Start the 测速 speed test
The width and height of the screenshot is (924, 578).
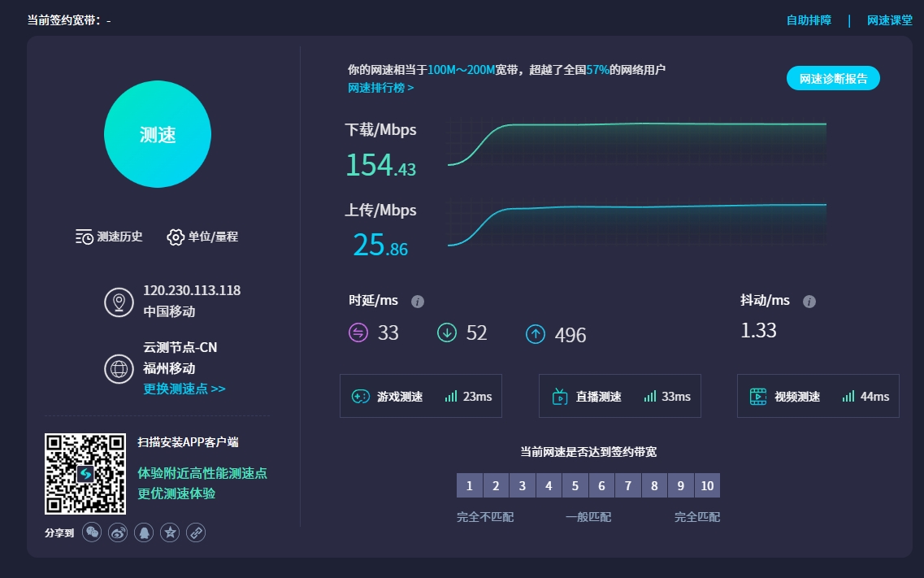(157, 133)
